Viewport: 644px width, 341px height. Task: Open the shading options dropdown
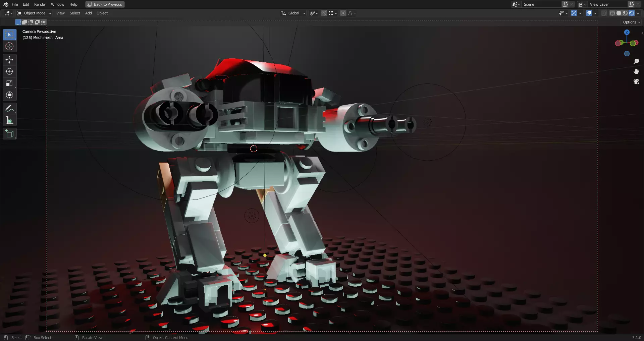click(638, 13)
